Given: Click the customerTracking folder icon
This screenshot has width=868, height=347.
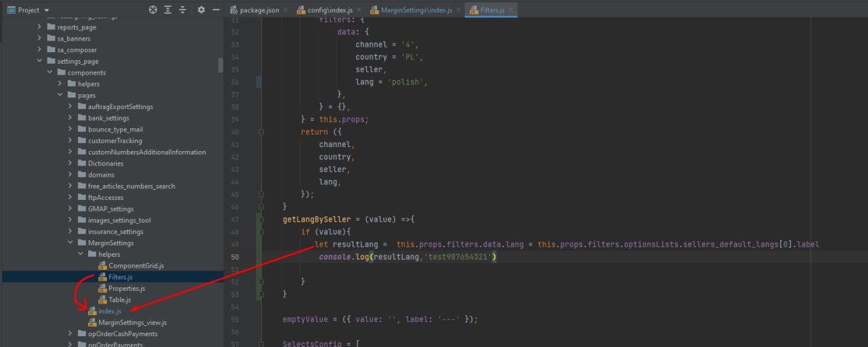Looking at the screenshot, I should click(81, 141).
